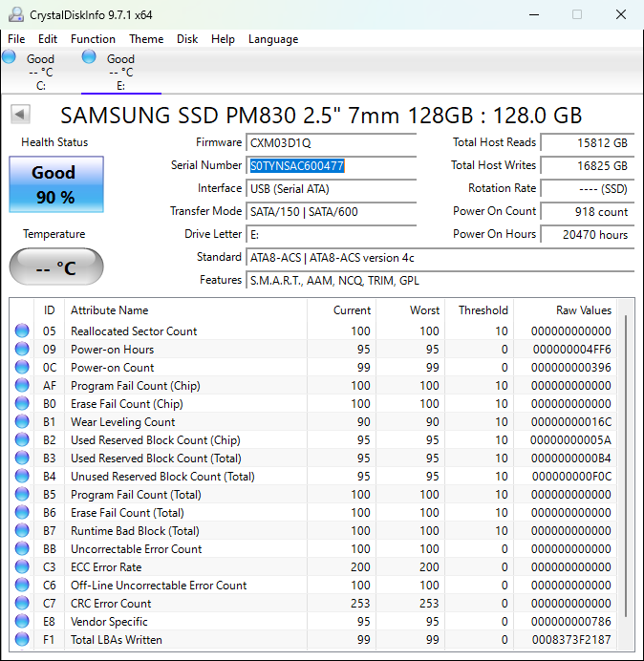Click status orb for CRC Error Count
This screenshot has width=644, height=661.
point(22,603)
